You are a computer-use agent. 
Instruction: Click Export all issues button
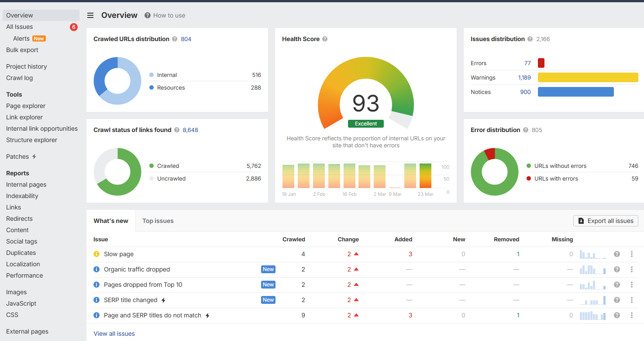tap(606, 221)
